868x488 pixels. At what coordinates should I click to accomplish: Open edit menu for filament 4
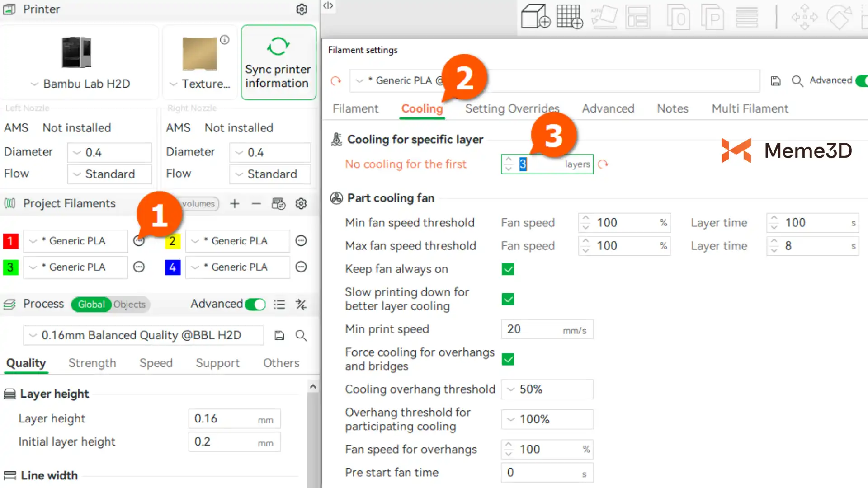(301, 267)
